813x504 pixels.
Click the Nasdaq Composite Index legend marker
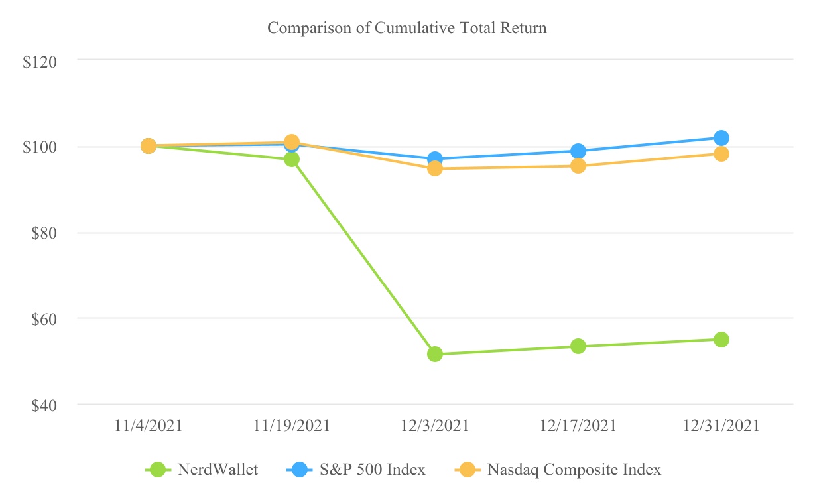(468, 470)
